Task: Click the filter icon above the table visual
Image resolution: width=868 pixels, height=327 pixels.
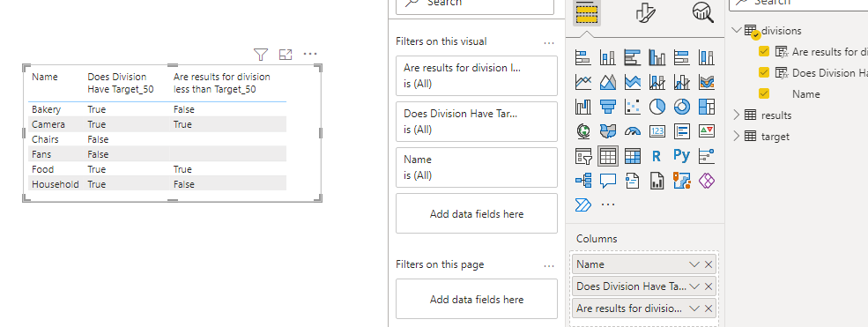Action: pos(261,55)
